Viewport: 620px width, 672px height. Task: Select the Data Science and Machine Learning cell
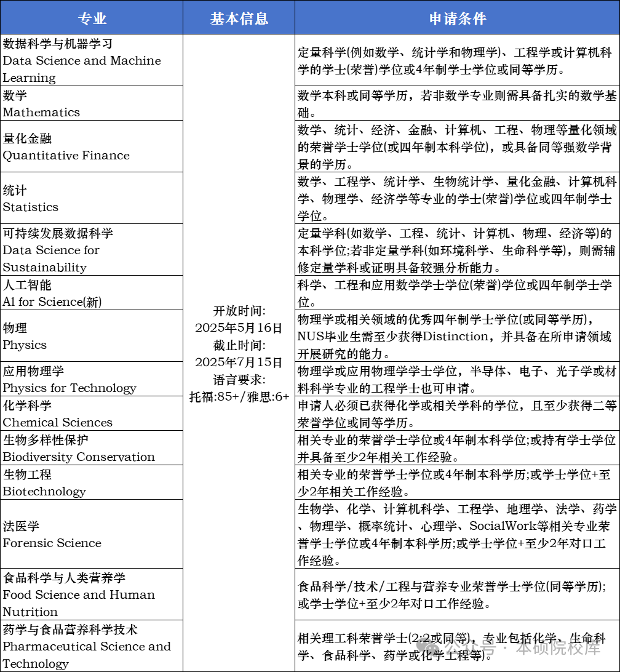[x=92, y=60]
